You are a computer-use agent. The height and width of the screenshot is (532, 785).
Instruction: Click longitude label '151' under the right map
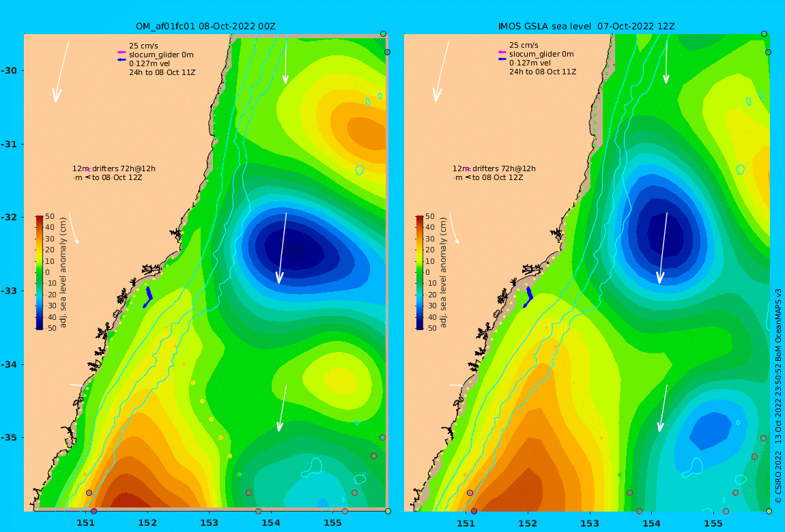[466, 524]
